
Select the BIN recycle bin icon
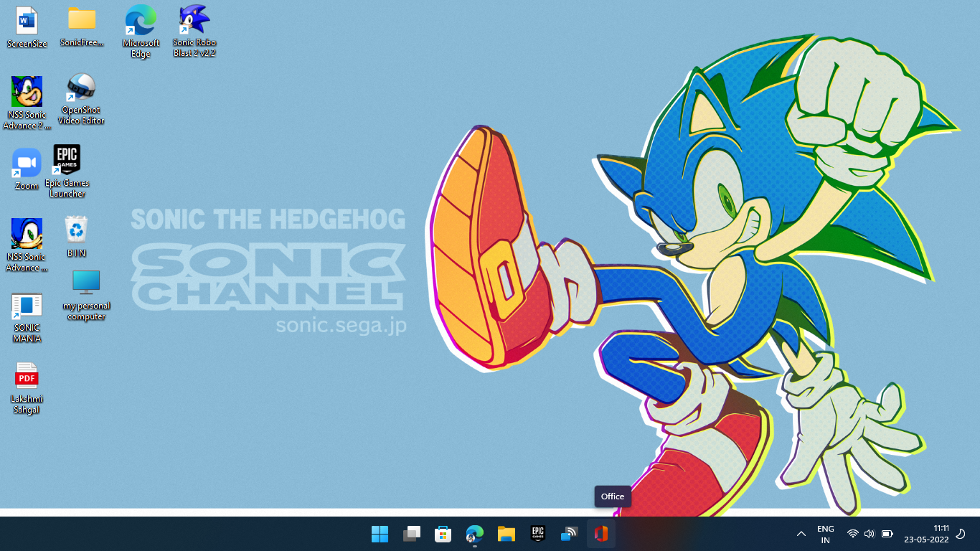76,237
